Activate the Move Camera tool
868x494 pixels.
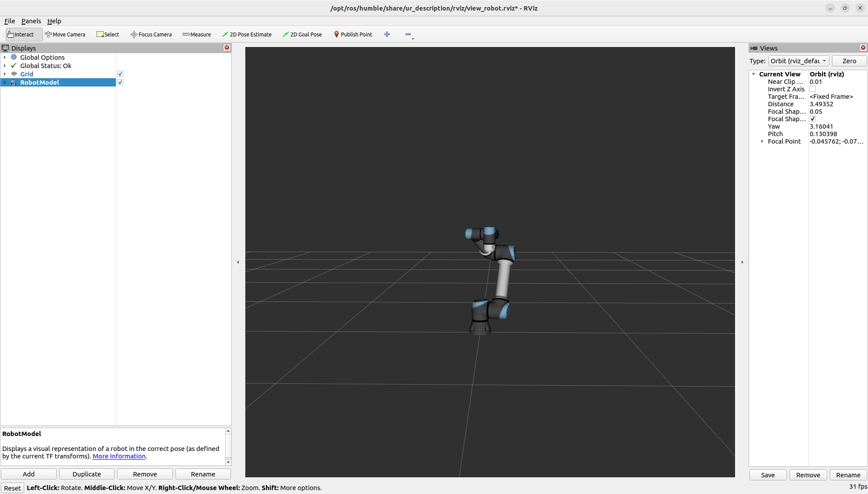pos(65,34)
